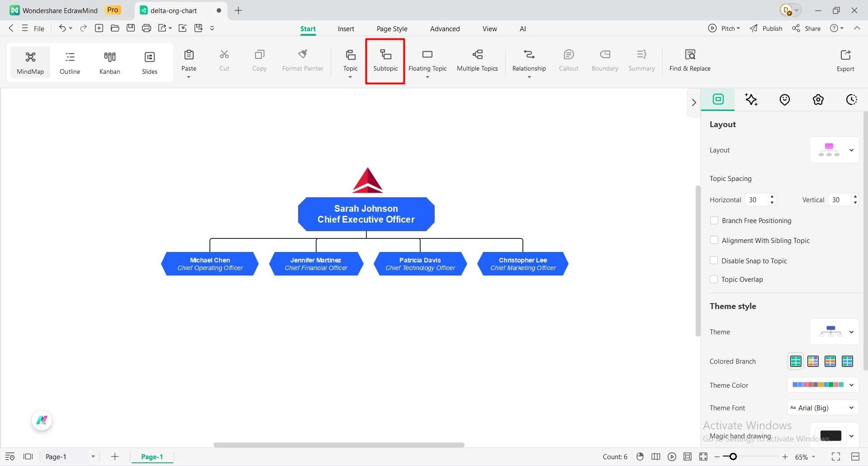Tick Disable Snap to Topic
868x466 pixels.
pos(714,260)
